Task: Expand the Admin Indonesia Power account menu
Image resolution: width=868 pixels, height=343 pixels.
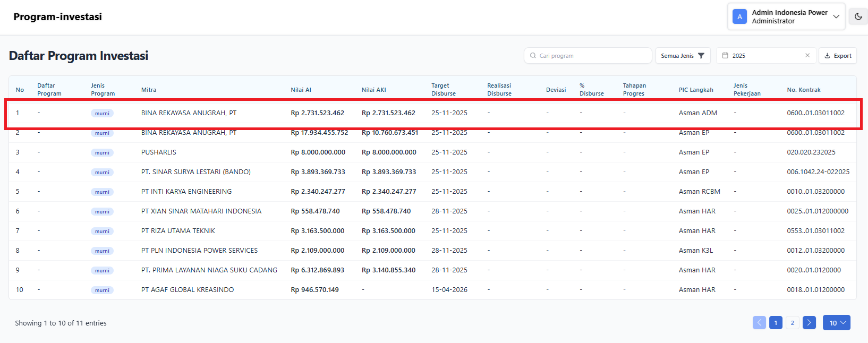Action: [x=836, y=16]
